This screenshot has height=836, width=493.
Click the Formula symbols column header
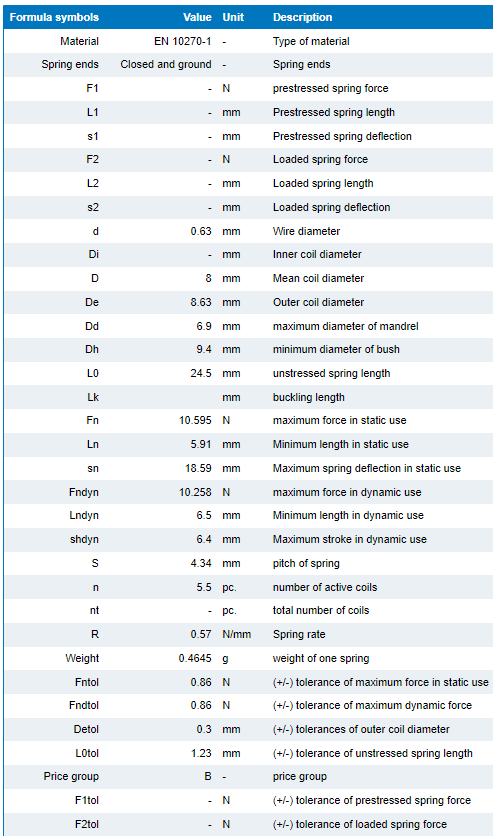click(54, 18)
